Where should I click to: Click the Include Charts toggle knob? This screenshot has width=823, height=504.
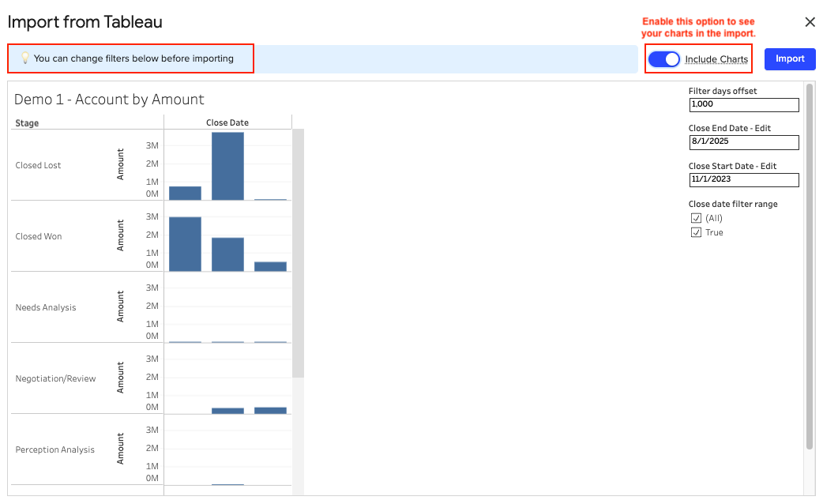pyautogui.click(x=671, y=58)
